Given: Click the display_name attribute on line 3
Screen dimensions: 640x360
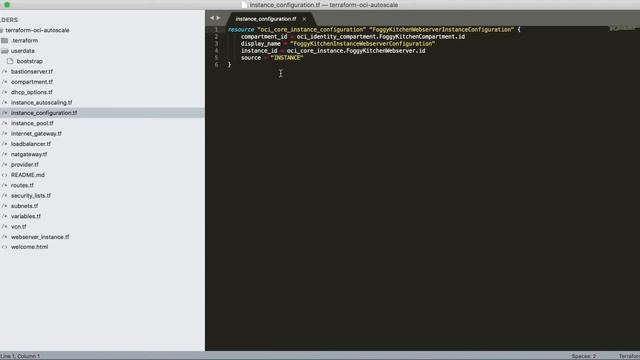Looking at the screenshot, I should coord(260,44).
